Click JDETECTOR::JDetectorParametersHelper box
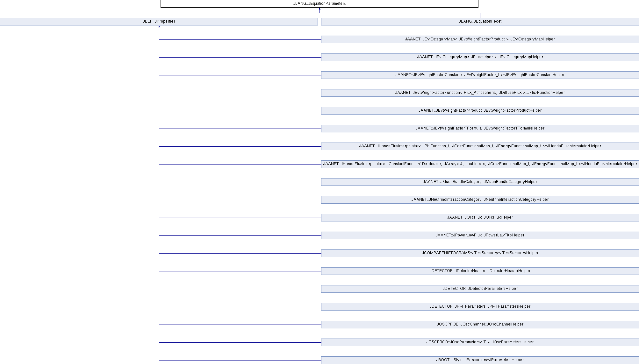 click(x=480, y=289)
